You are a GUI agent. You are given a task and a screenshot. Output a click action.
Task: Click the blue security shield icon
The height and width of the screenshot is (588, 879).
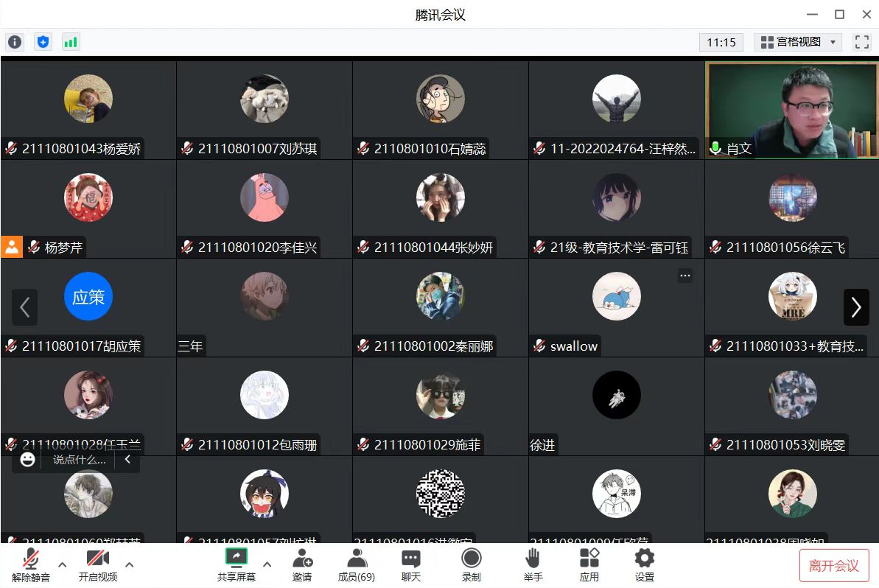43,42
